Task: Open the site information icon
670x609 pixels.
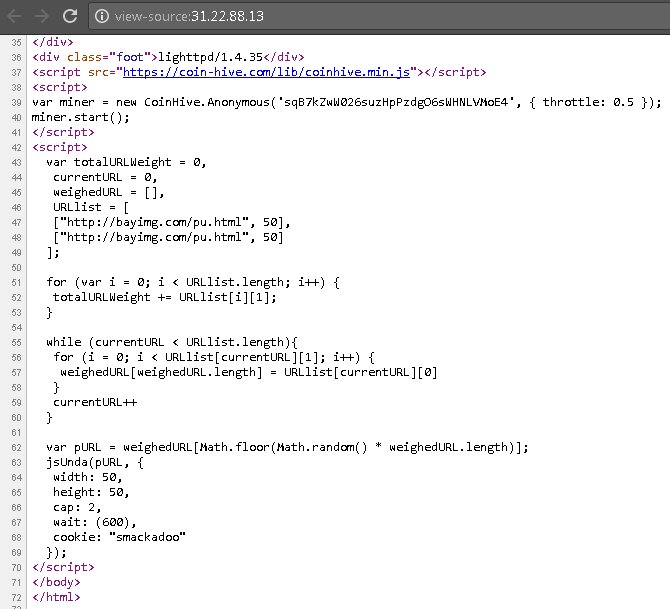Action: click(x=102, y=16)
